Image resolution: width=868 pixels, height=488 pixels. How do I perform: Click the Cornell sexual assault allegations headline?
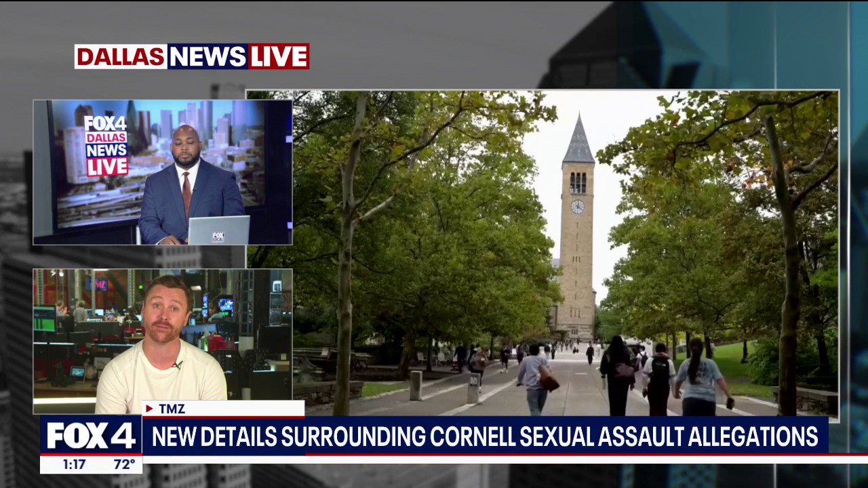pos(485,436)
